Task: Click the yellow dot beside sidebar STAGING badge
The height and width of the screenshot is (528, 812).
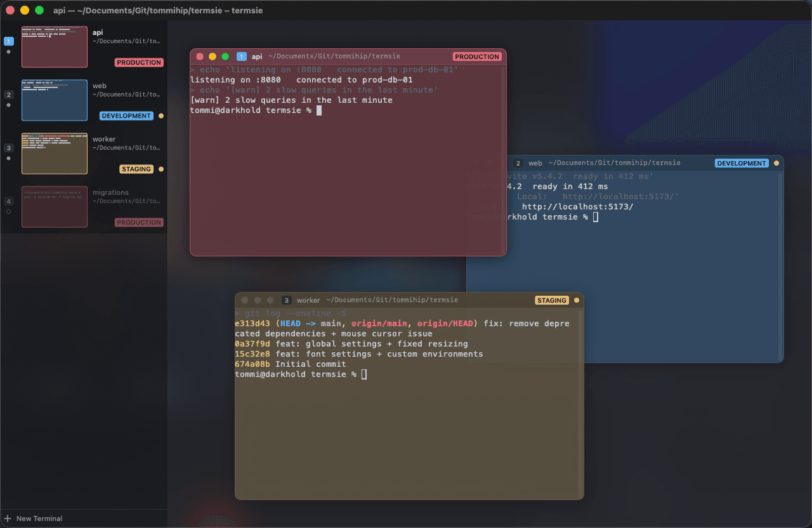Action: (x=161, y=169)
